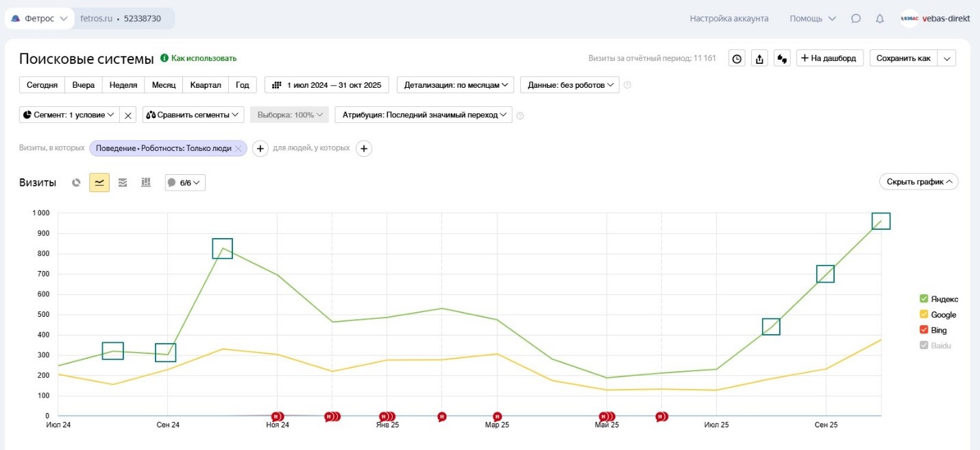Switch to column chart view
The image size is (980, 450).
145,182
